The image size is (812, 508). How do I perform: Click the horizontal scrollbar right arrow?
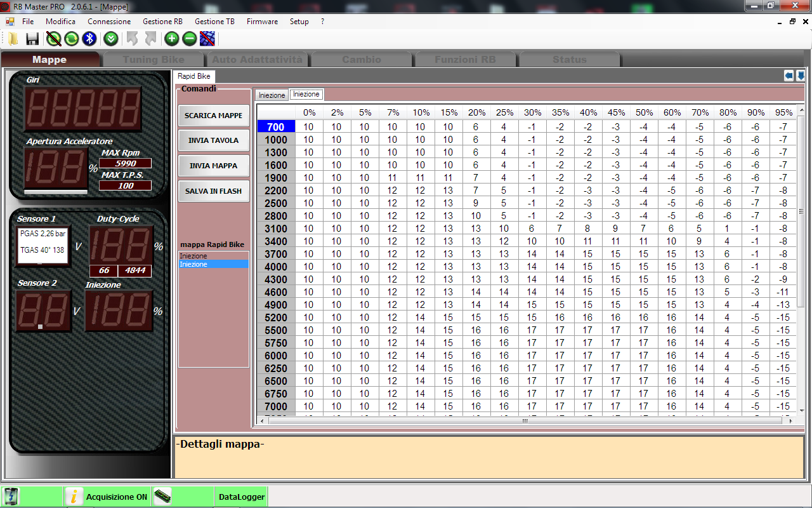click(791, 420)
